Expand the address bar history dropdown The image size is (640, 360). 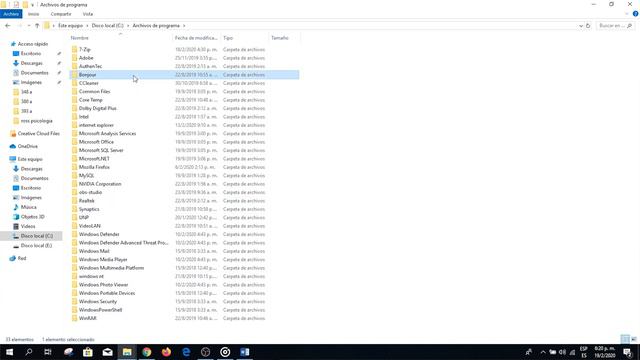click(580, 26)
